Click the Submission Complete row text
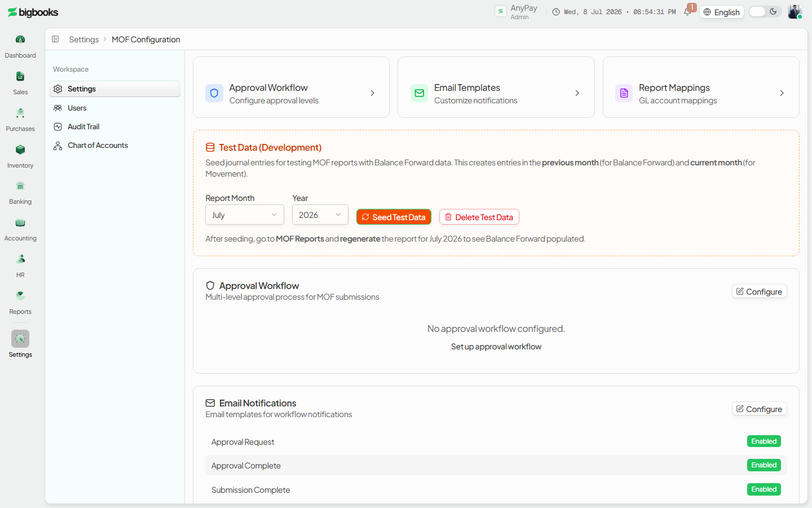812x508 pixels. coord(250,490)
